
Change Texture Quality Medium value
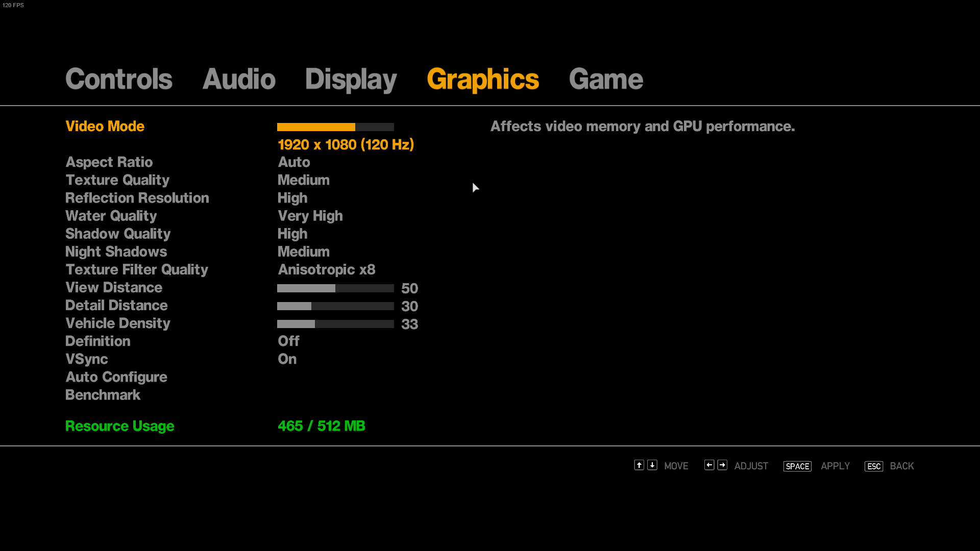(303, 180)
